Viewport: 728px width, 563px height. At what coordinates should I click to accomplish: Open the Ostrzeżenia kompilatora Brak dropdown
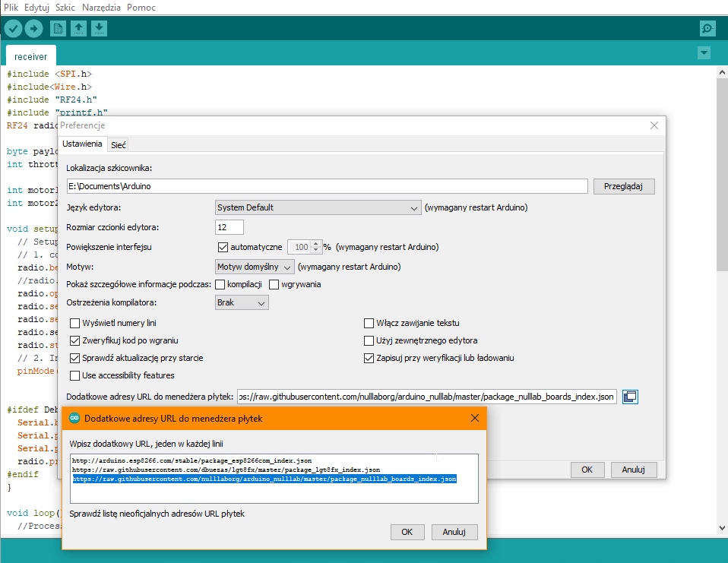tap(242, 302)
